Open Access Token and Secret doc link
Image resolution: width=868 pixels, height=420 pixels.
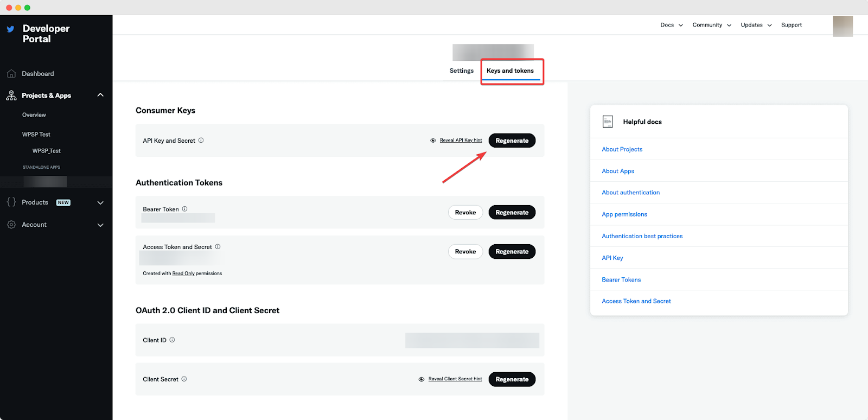coord(636,301)
